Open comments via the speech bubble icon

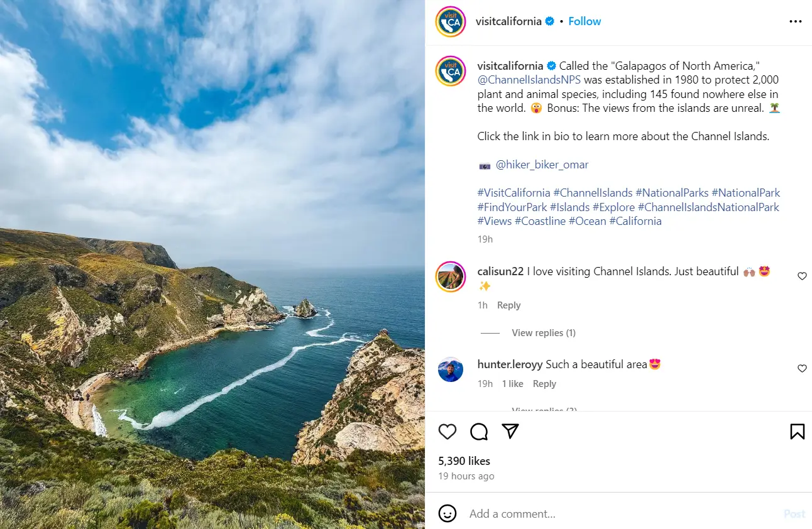(x=479, y=432)
